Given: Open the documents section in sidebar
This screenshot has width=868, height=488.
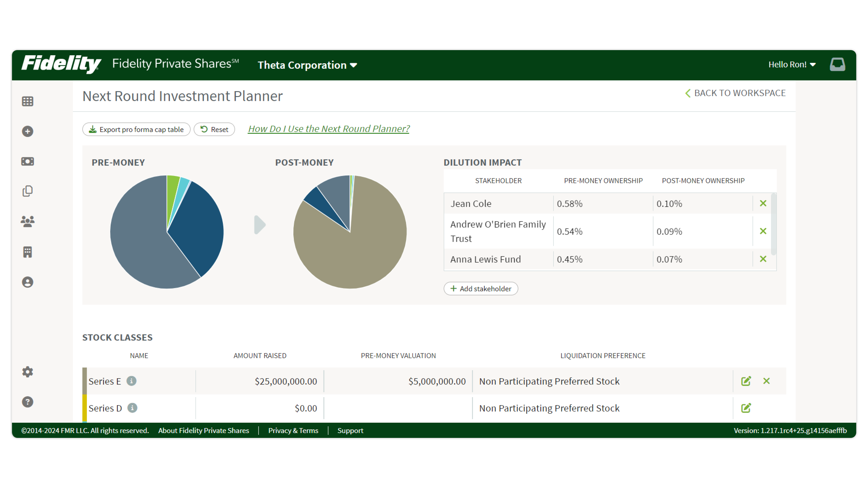Looking at the screenshot, I should pos(27,191).
